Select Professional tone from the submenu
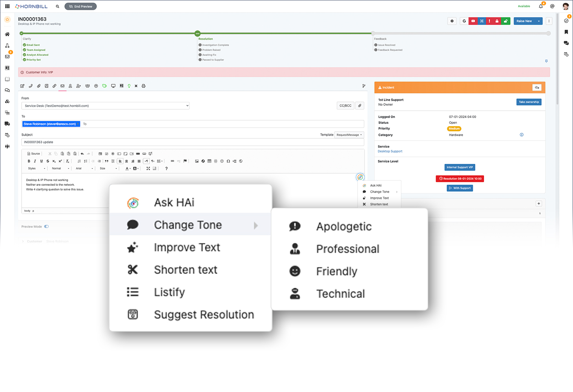 coord(347,249)
